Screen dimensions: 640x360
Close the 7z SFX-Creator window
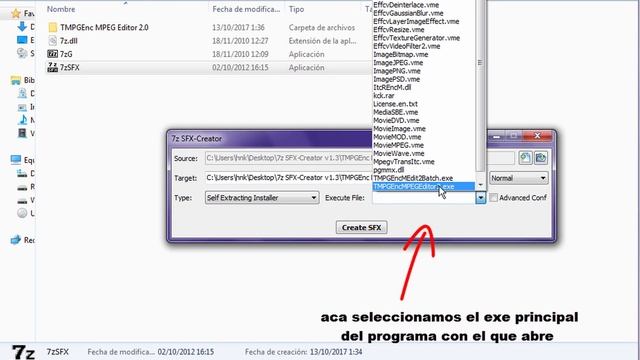(538, 136)
